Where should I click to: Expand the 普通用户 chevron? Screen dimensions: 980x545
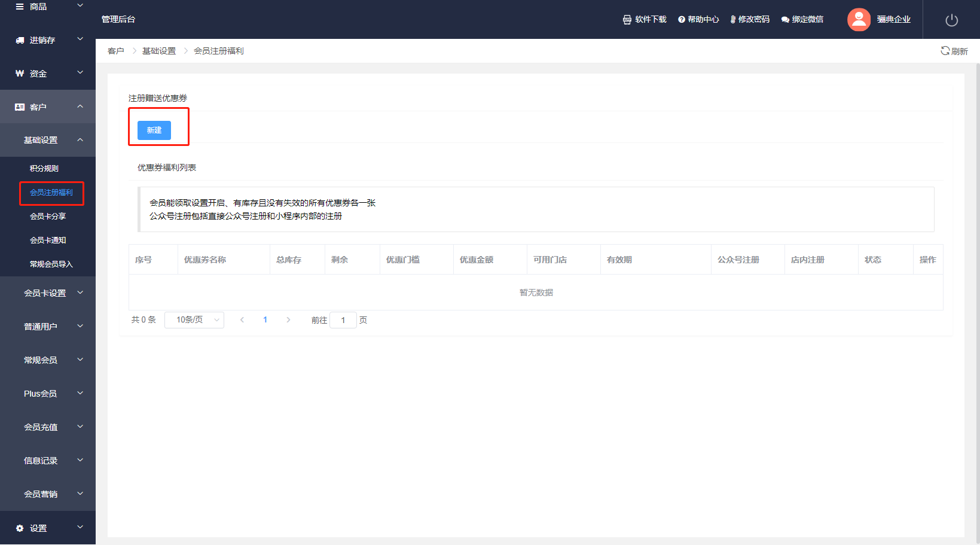tap(80, 326)
